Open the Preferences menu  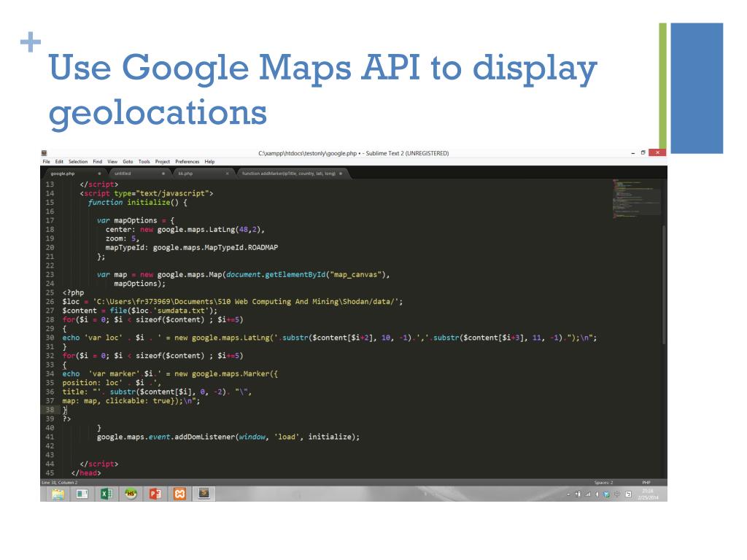tap(187, 162)
